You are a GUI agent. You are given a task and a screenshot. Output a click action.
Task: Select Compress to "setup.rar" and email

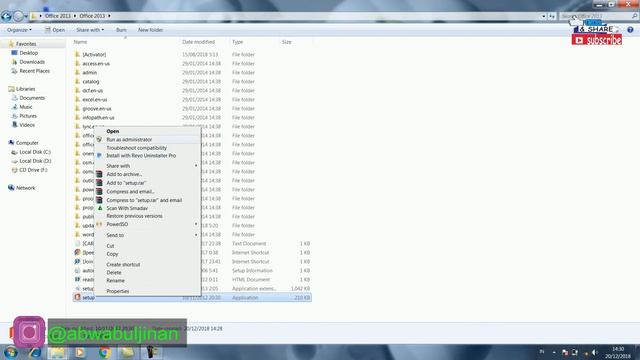[144, 200]
